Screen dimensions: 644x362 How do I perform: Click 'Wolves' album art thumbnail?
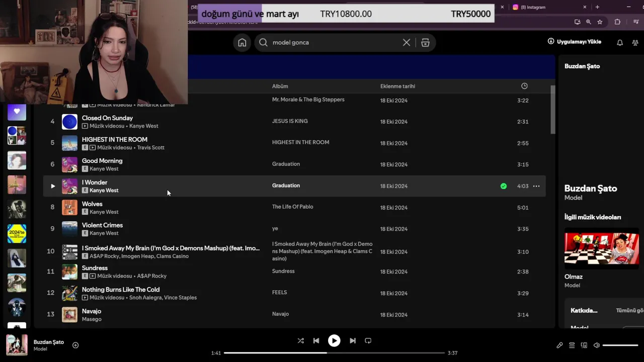(x=69, y=208)
